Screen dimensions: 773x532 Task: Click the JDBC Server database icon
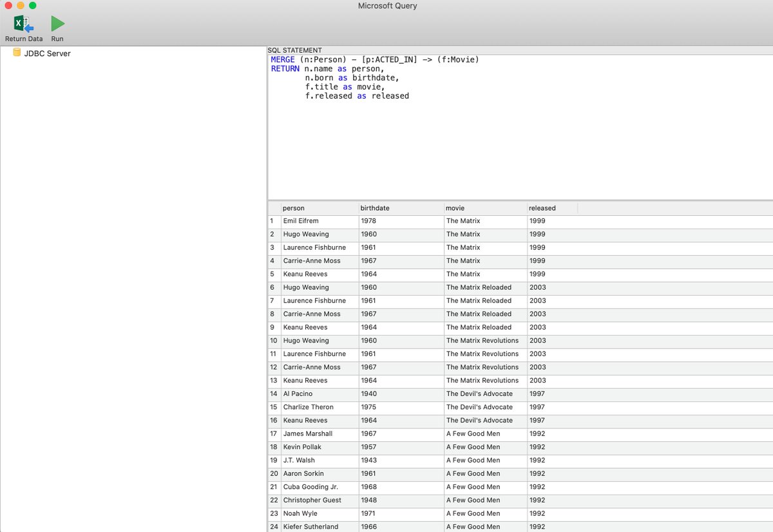coord(17,53)
